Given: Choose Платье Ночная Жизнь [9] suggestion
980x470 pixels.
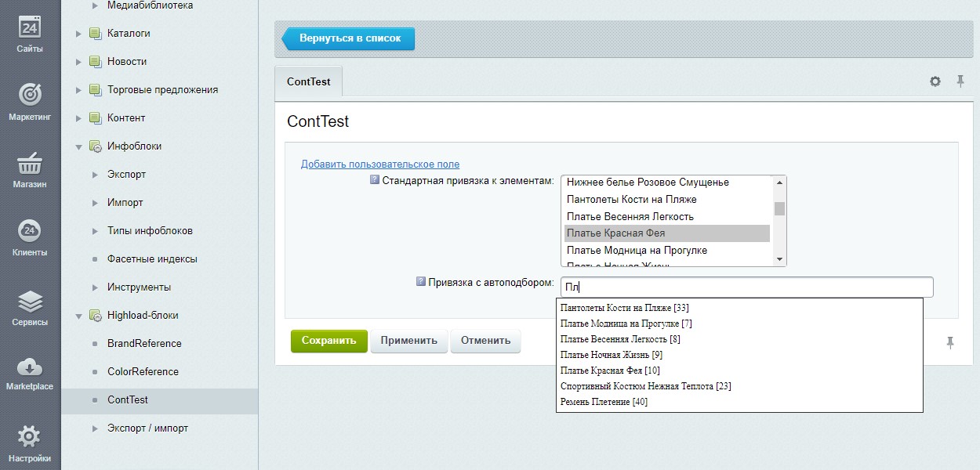Looking at the screenshot, I should (612, 355).
